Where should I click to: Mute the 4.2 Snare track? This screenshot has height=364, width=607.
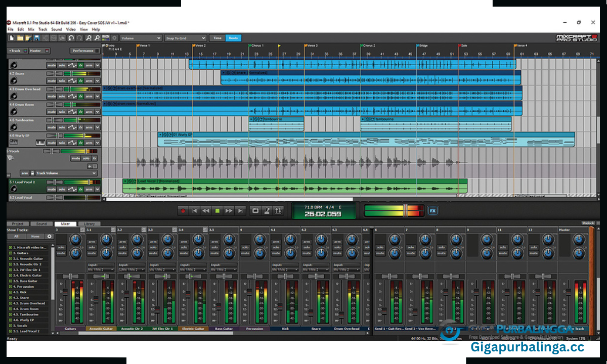(x=52, y=81)
